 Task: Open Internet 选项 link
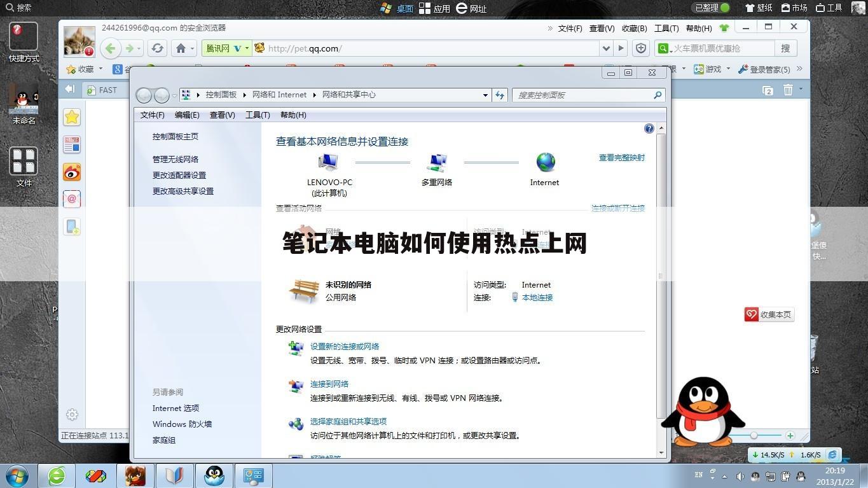click(x=176, y=408)
